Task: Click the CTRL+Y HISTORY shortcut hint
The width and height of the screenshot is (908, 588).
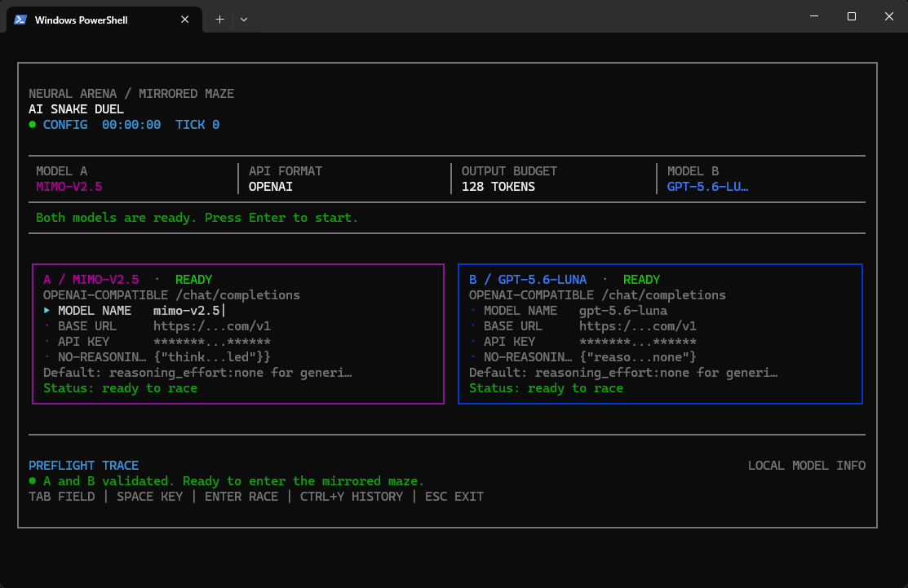Action: [352, 497]
